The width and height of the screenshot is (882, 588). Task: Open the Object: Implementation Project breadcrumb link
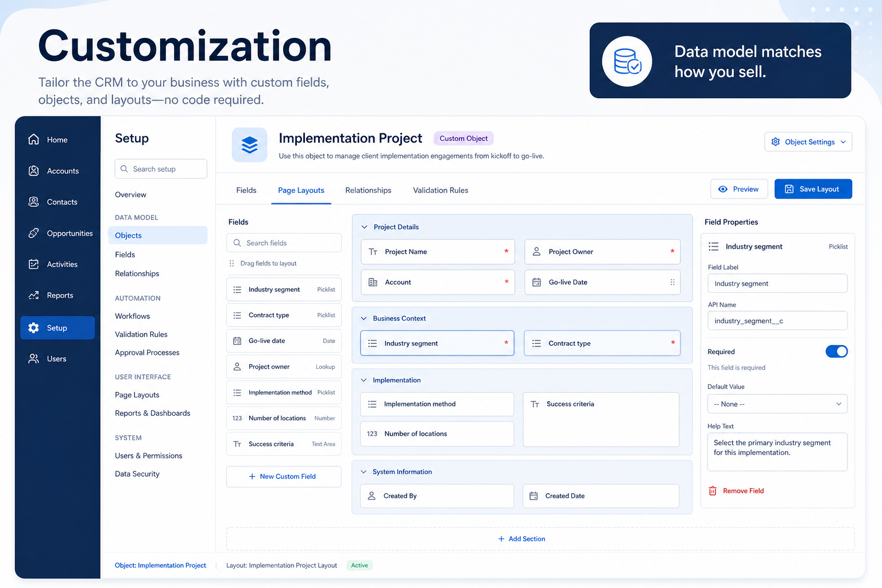point(160,566)
